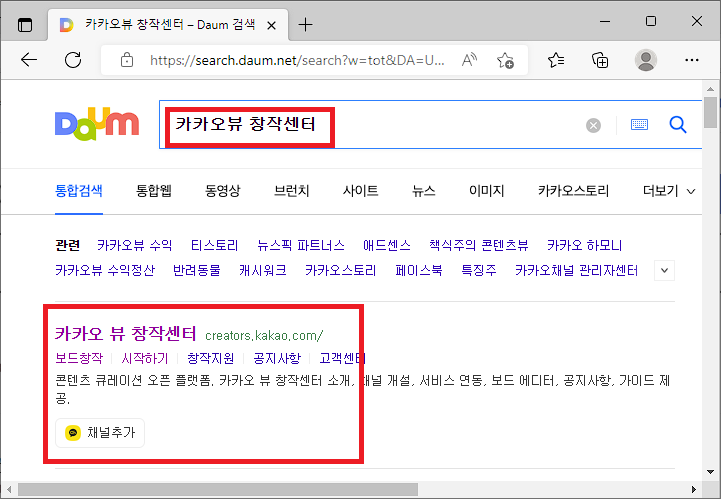Open the virtual keyboard icon

pos(639,124)
